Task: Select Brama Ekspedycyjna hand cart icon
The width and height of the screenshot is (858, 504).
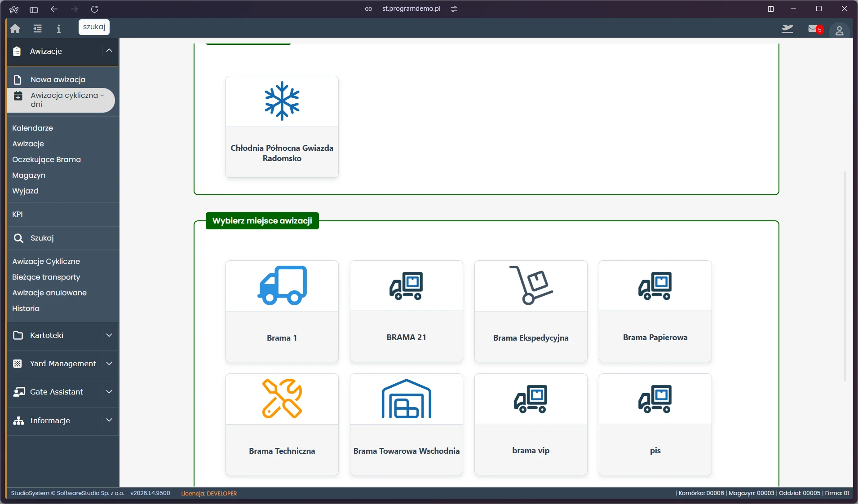Action: [531, 285]
